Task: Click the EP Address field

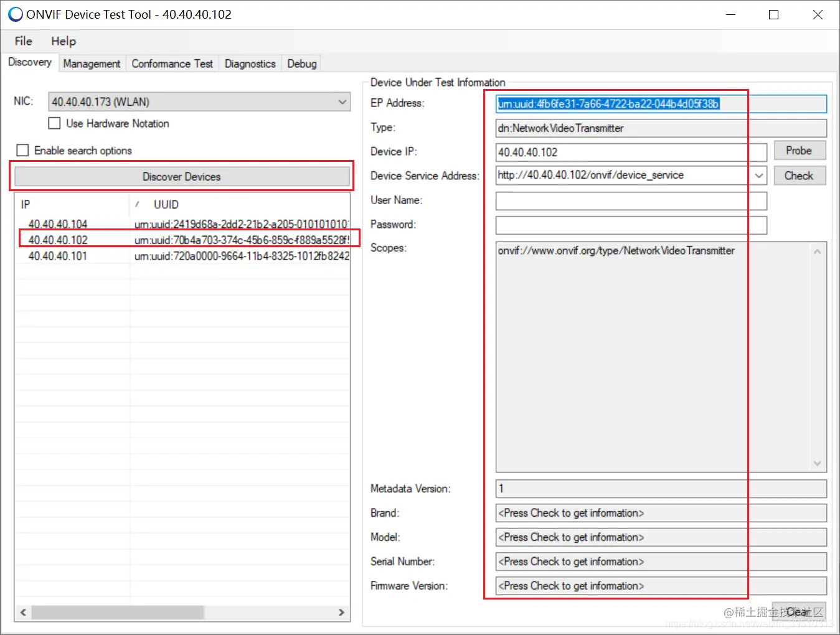Action: (661, 104)
